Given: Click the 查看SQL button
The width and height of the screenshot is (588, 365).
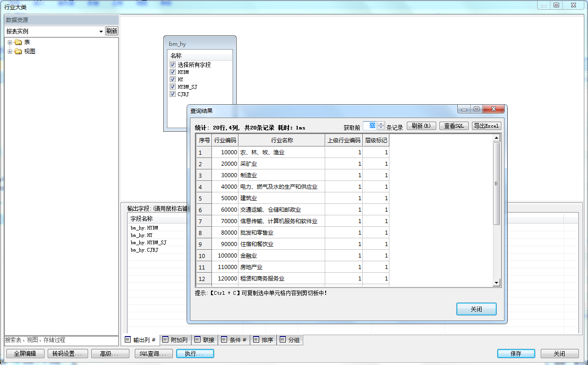Looking at the screenshot, I should tap(454, 126).
